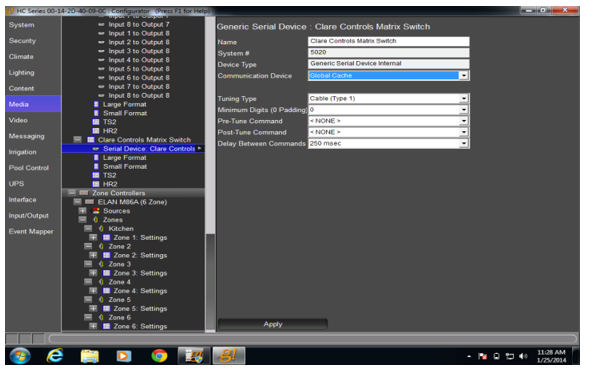589x371 pixels.
Task: Click the Sources icon
Action: point(96,211)
